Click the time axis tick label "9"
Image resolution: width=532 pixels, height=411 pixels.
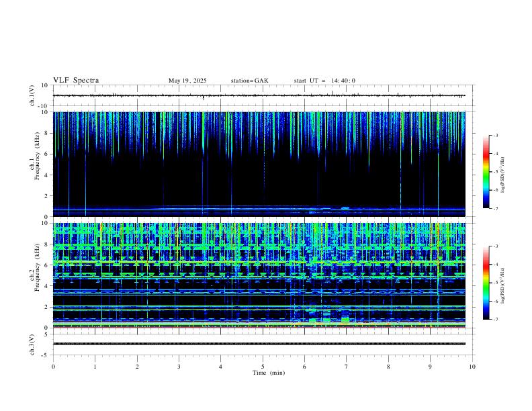[x=430, y=367]
